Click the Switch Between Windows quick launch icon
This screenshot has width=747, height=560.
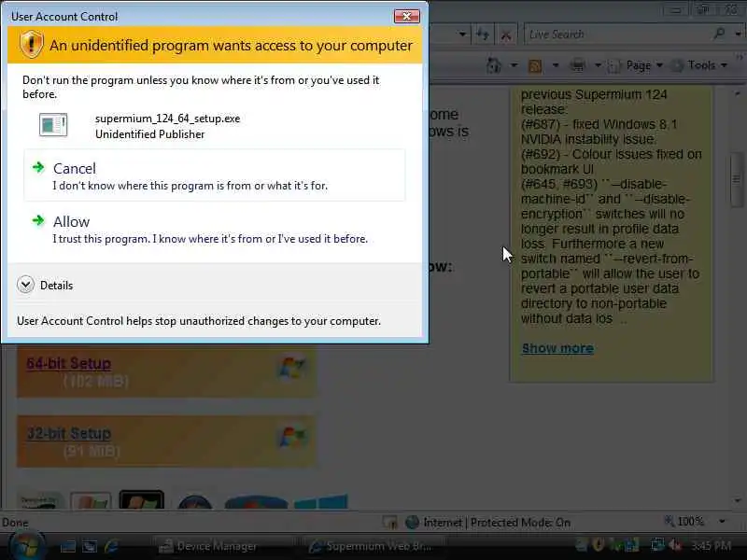[x=90, y=546]
